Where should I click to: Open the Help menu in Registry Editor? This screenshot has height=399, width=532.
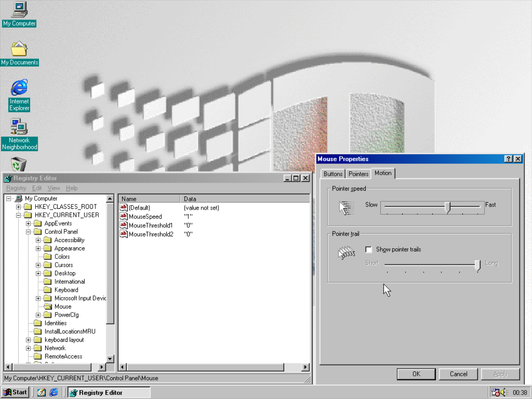point(72,188)
